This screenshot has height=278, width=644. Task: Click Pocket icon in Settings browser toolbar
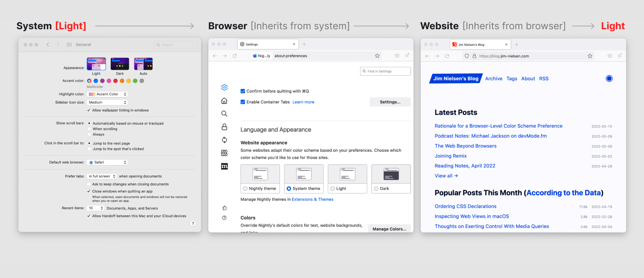pos(397,56)
